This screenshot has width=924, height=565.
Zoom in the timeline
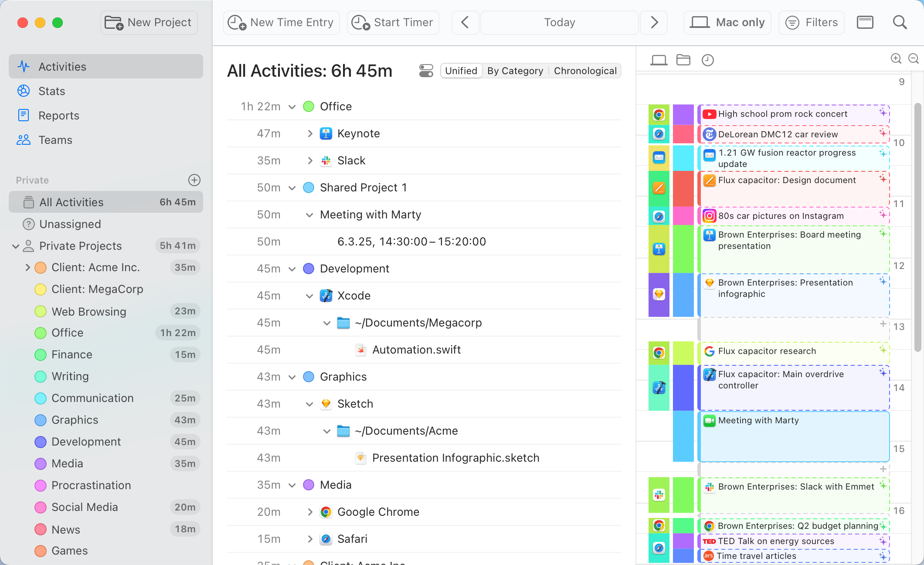pos(896,58)
